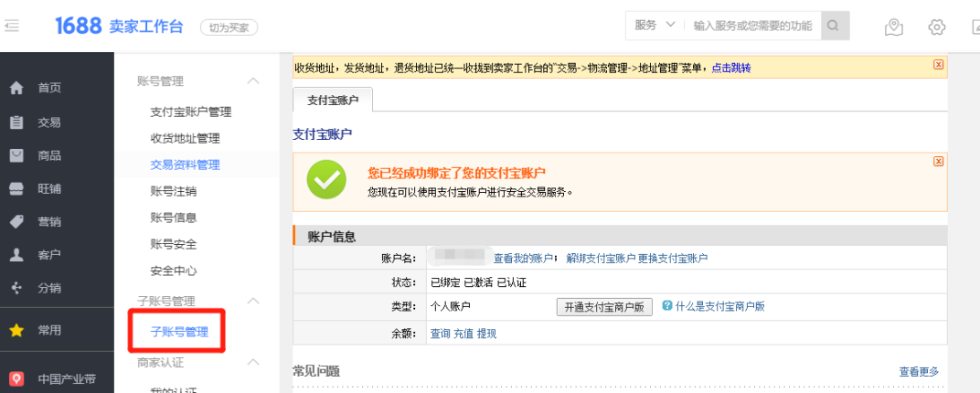Switch to the 支付宝账户 tab
The width and height of the screenshot is (980, 393).
(333, 100)
